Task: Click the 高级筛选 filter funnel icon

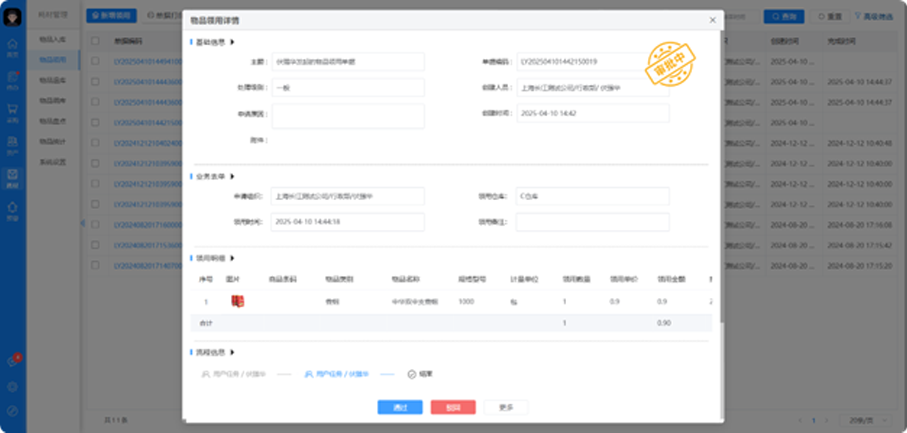Action: [x=855, y=17]
